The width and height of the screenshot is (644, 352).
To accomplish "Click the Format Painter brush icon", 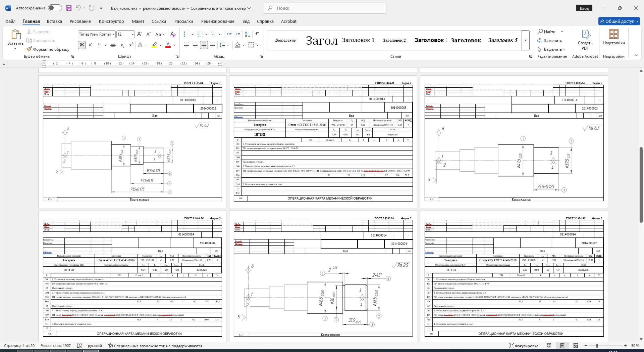I will tap(30, 49).
